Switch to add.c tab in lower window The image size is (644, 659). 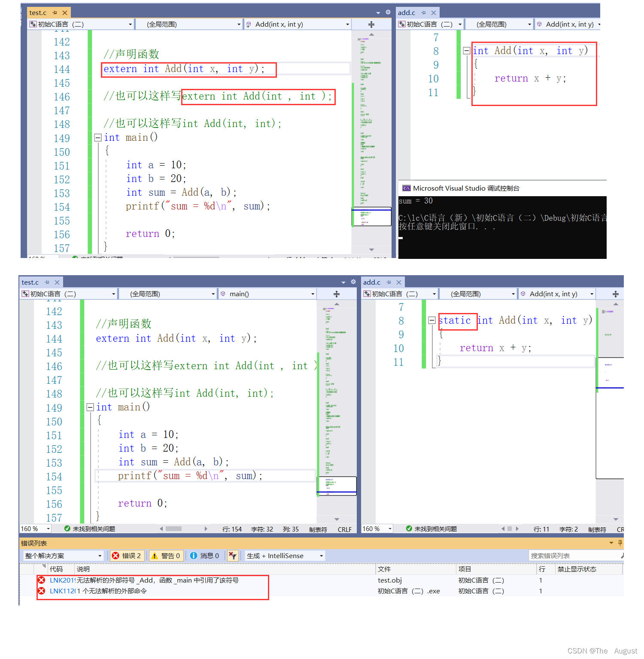[372, 282]
